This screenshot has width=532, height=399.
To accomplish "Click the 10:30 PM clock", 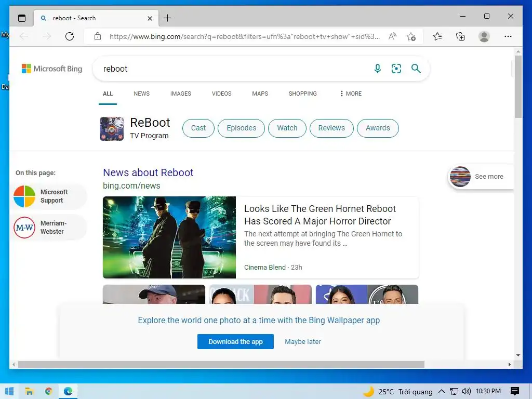I will 488,391.
